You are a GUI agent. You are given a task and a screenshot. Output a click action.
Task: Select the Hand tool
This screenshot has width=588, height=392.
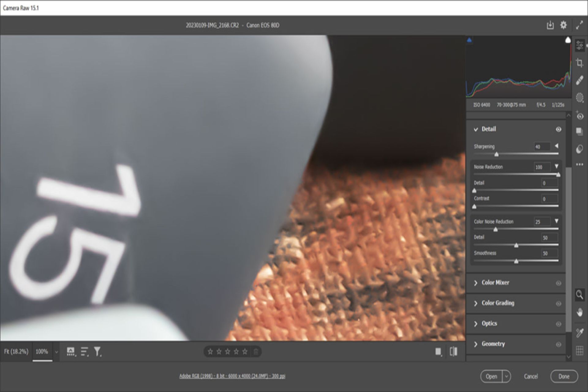tap(579, 312)
